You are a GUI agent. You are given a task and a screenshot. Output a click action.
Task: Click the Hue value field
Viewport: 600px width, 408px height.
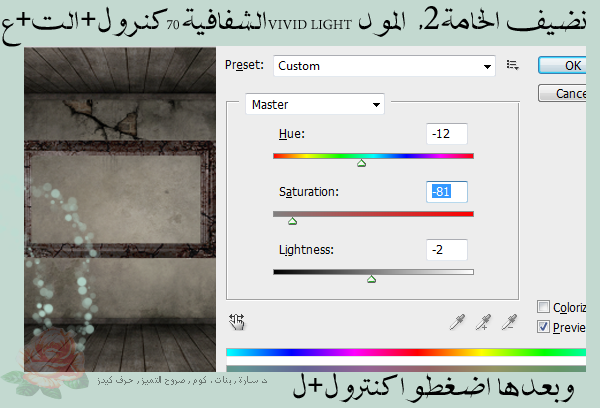click(x=446, y=134)
